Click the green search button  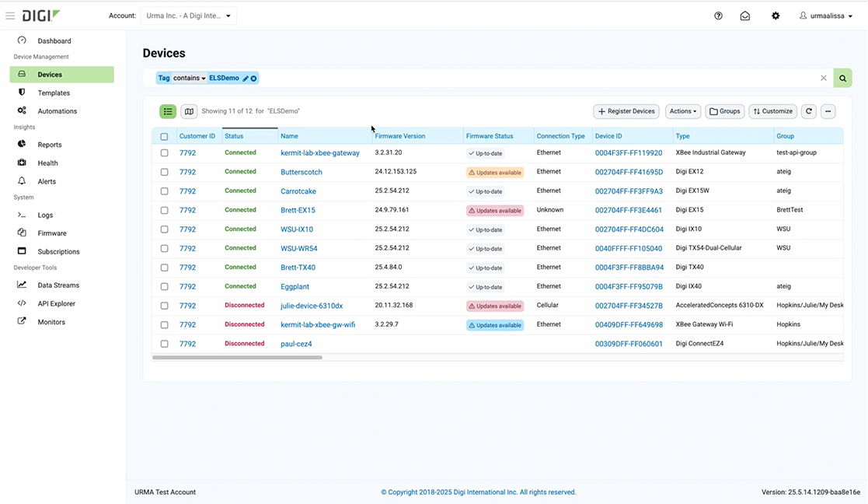(x=842, y=78)
